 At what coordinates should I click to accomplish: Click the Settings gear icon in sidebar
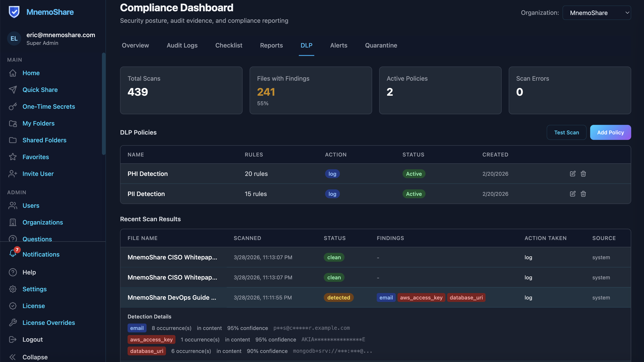[x=13, y=289]
